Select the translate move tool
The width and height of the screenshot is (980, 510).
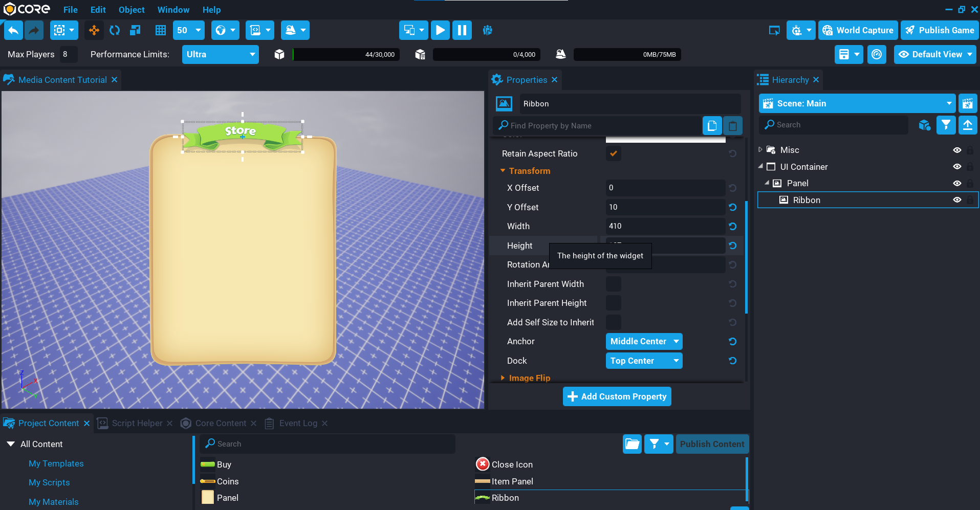(x=94, y=30)
